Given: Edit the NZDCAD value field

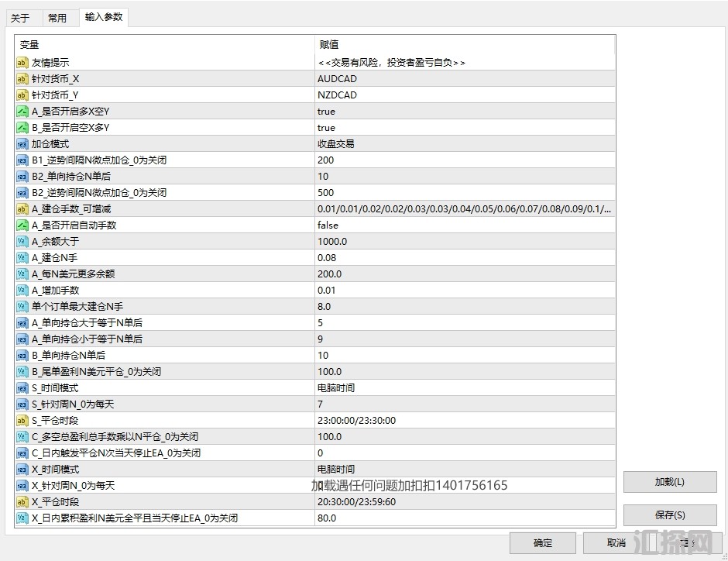Looking at the screenshot, I should point(465,95).
